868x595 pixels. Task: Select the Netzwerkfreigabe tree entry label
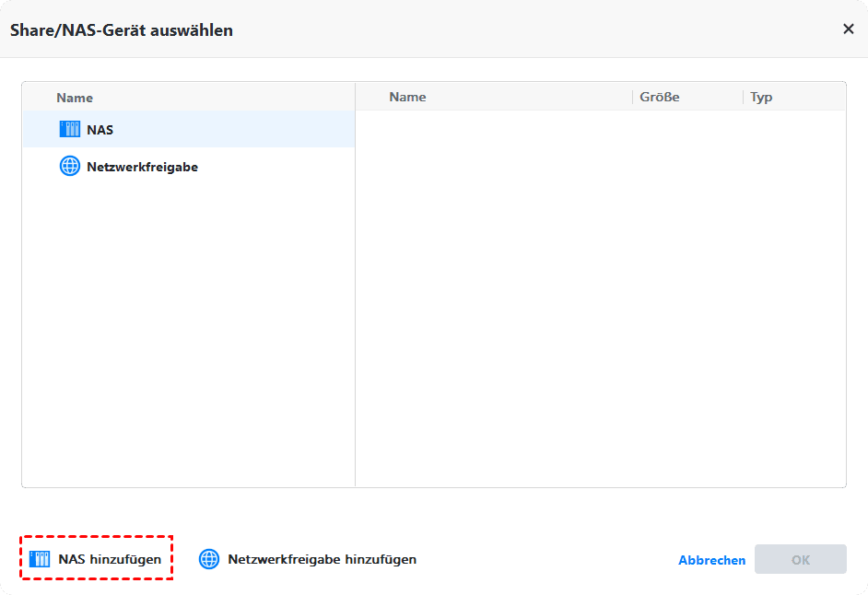[x=142, y=167]
